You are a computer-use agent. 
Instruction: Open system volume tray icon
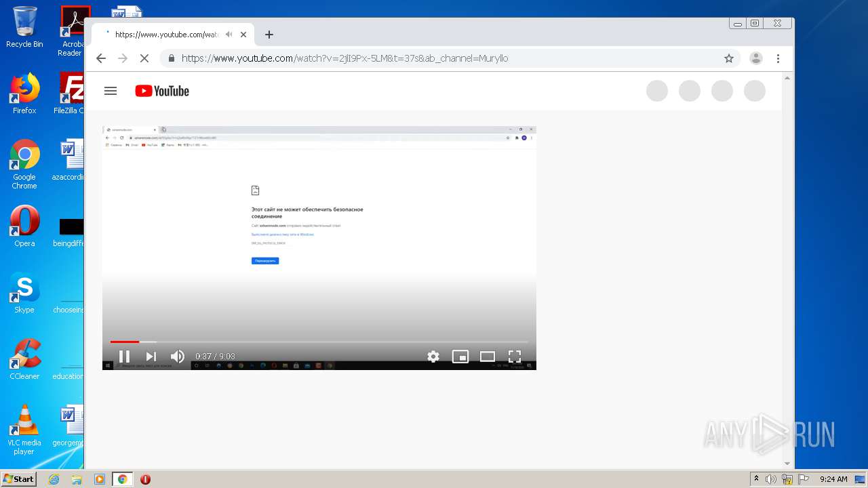coord(771,479)
